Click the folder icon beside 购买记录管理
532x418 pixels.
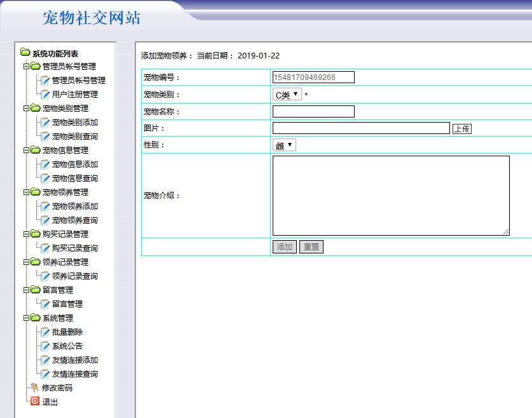pyautogui.click(x=36, y=234)
